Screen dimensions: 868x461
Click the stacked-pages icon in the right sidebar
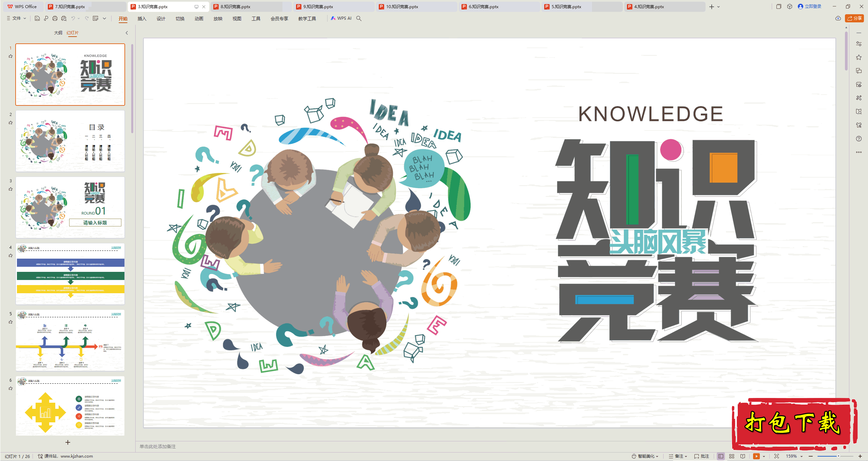click(x=859, y=71)
